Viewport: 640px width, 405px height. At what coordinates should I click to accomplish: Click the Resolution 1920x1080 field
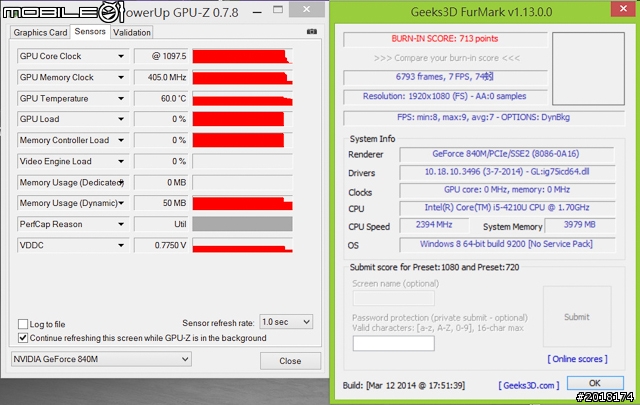point(445,96)
